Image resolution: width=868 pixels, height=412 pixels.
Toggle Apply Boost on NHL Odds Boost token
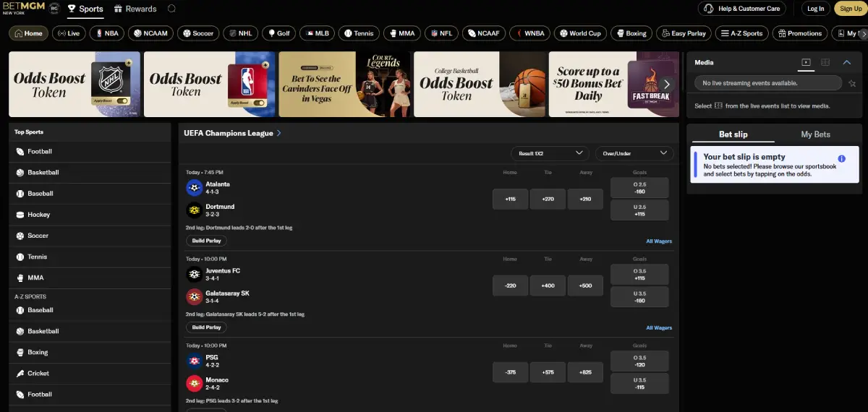click(122, 102)
